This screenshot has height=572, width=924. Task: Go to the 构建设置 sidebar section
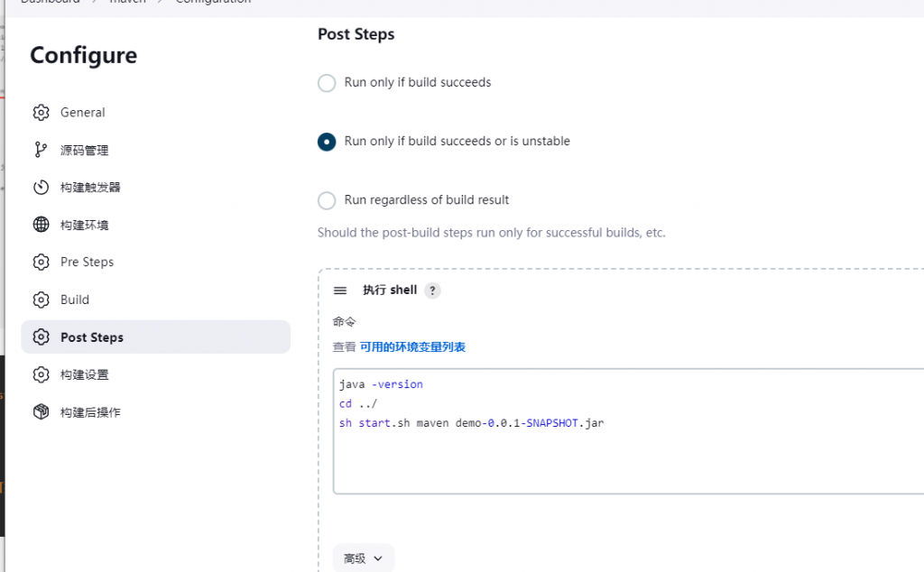(84, 374)
